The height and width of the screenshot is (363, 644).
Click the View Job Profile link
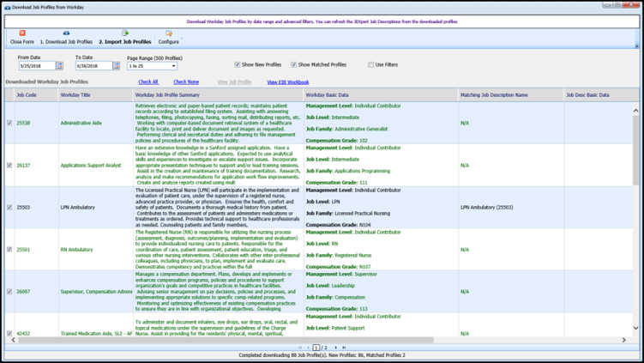tap(234, 82)
